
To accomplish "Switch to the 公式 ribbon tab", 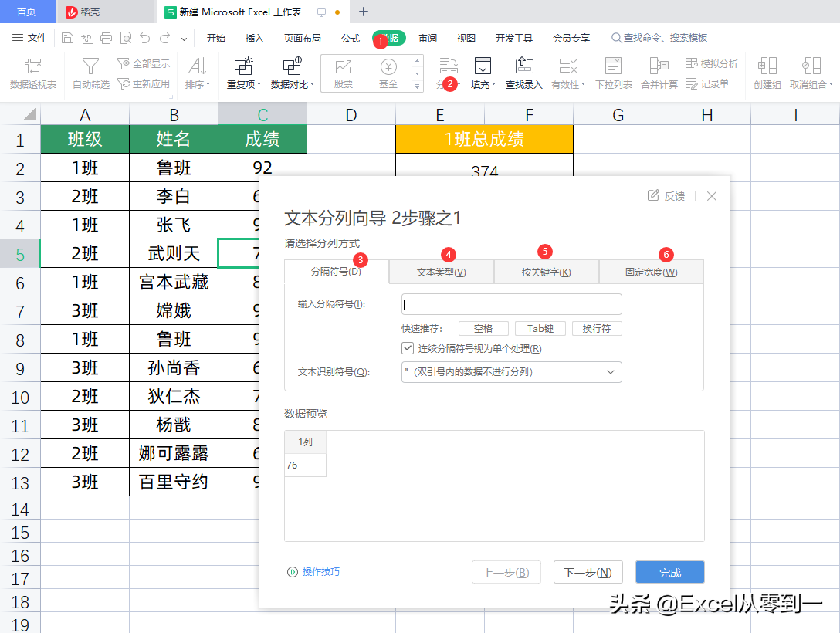I will (x=351, y=38).
